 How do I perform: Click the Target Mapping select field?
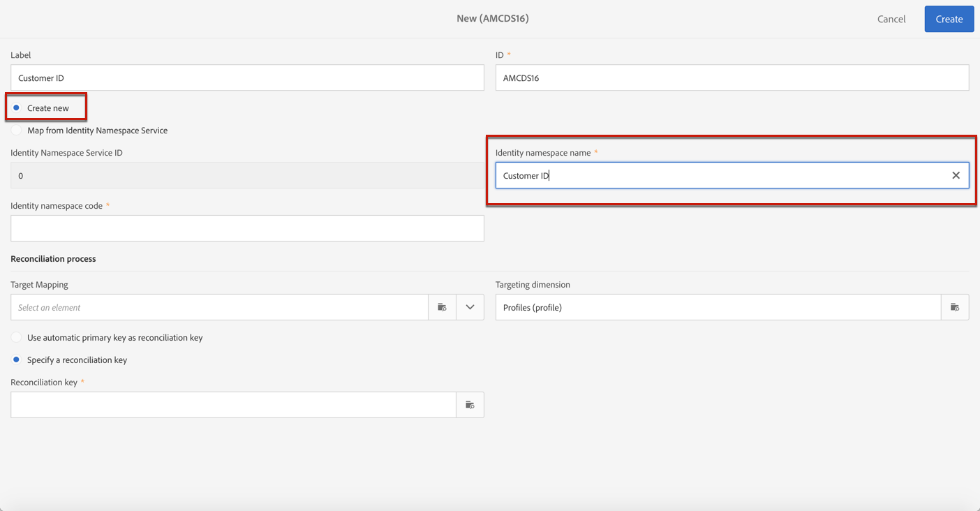219,307
